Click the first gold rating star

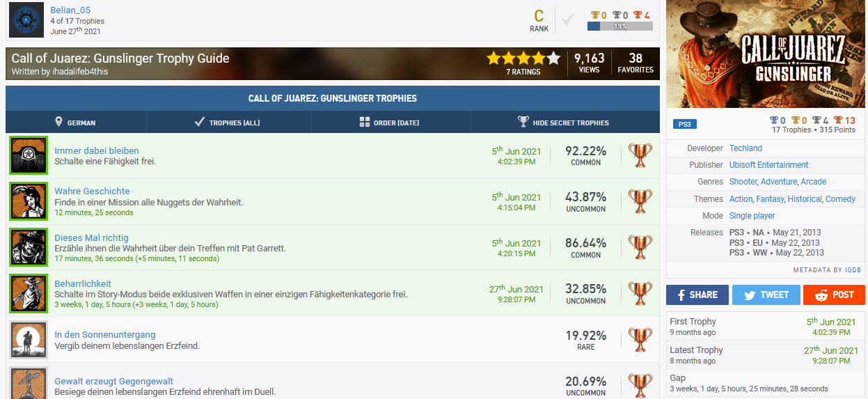494,58
